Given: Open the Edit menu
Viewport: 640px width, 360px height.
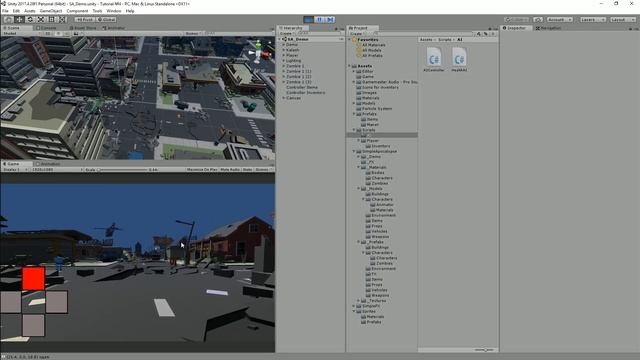Looking at the screenshot, I should [16, 11].
